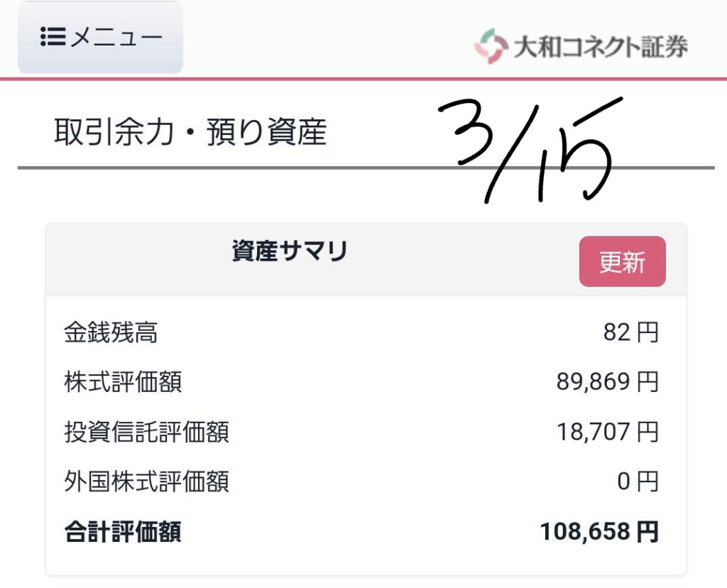
Task: Click the handwritten 3/15 date annotation
Action: coord(530,149)
